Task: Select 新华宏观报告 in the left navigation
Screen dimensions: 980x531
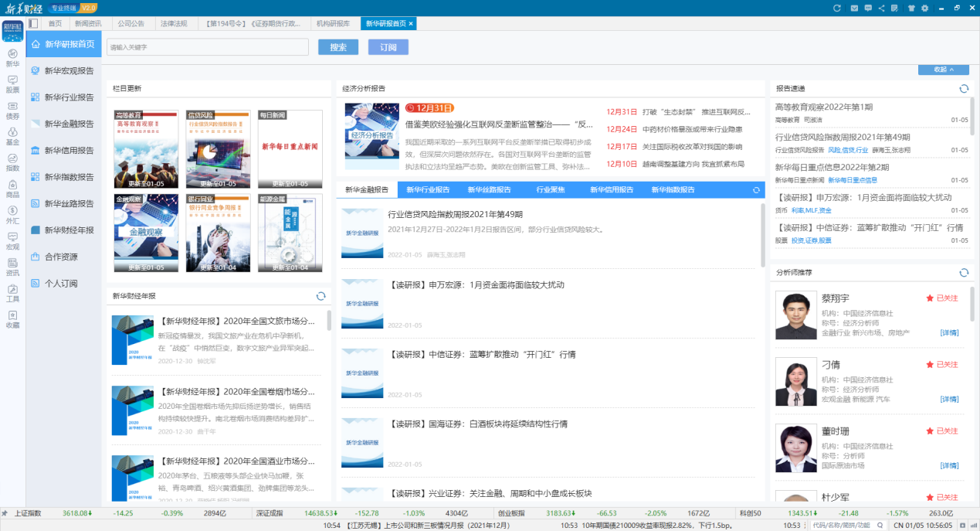Action: (68, 71)
